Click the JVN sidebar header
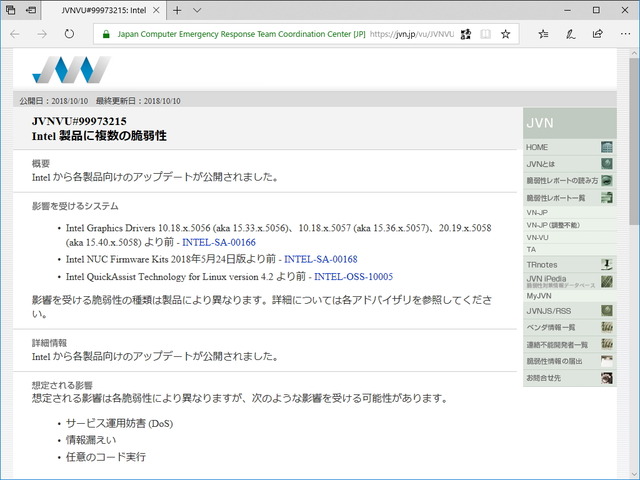Viewport: 640px width, 480px height. tap(569, 123)
